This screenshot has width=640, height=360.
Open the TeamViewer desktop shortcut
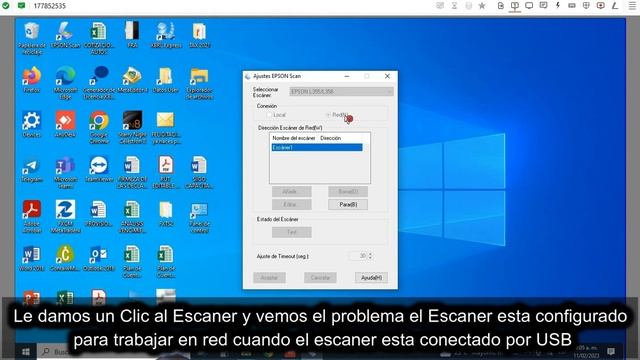click(99, 169)
